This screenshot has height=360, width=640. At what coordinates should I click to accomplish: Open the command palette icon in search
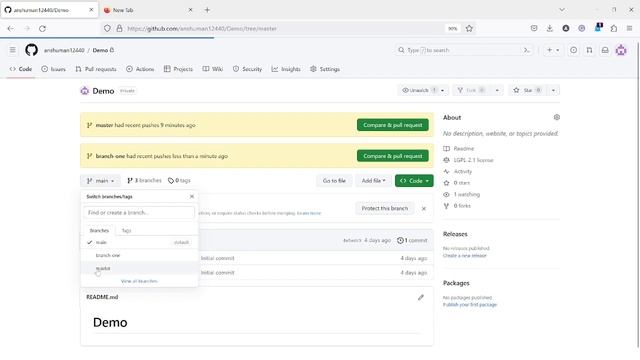527,50
